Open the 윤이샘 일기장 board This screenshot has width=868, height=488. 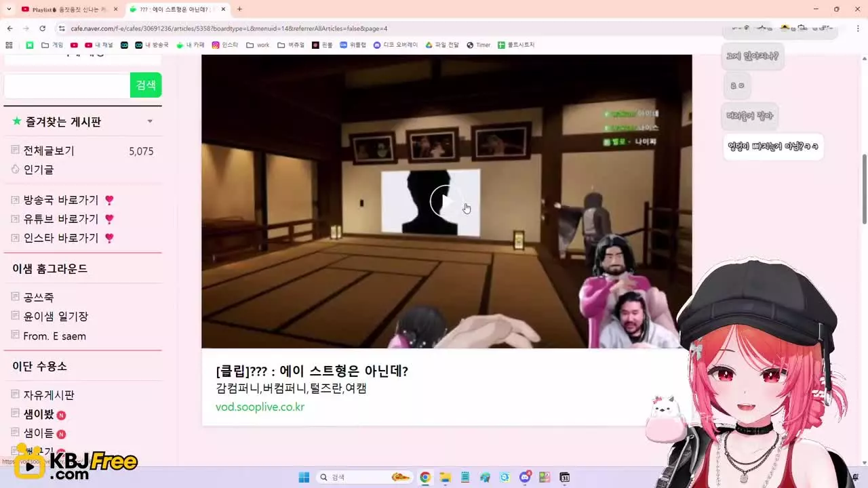click(x=56, y=317)
